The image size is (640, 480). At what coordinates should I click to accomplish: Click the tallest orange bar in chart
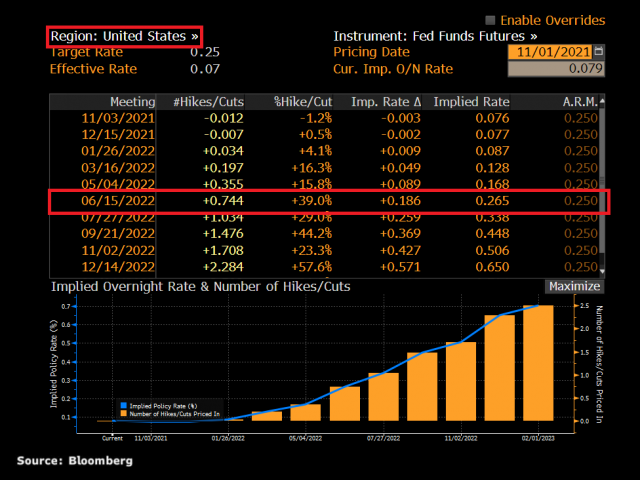[537, 363]
